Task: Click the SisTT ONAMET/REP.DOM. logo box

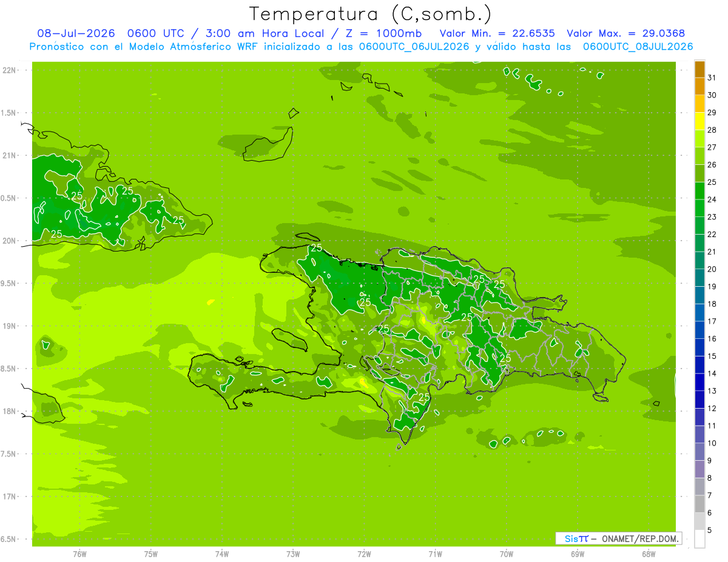Action: [x=619, y=538]
